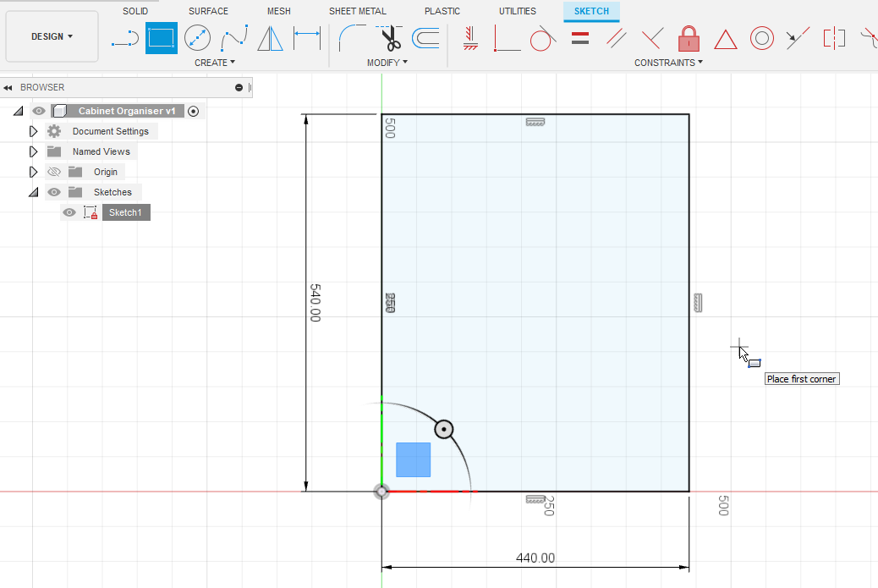Toggle visibility of Cabinet Organiser v1

pyautogui.click(x=38, y=111)
